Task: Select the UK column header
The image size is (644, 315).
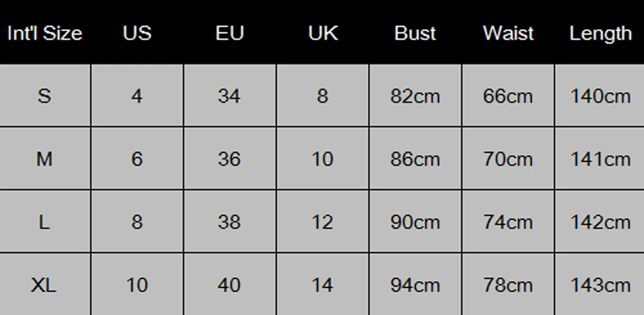Action: (x=323, y=33)
